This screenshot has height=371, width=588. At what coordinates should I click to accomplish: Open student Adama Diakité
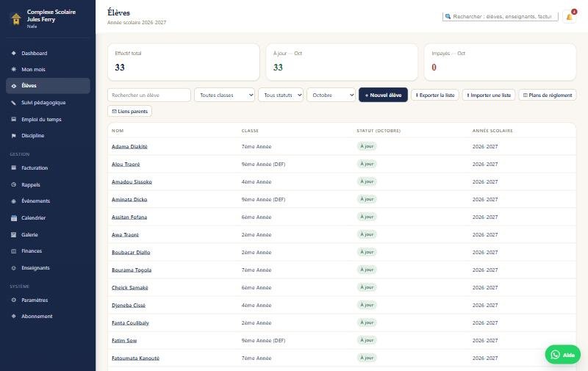coord(129,146)
